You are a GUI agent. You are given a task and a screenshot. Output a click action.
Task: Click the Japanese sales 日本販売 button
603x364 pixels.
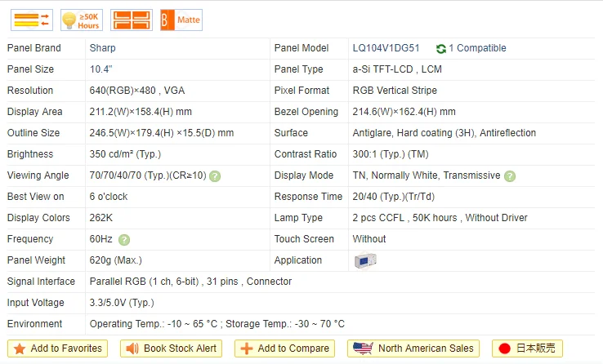pyautogui.click(x=527, y=348)
